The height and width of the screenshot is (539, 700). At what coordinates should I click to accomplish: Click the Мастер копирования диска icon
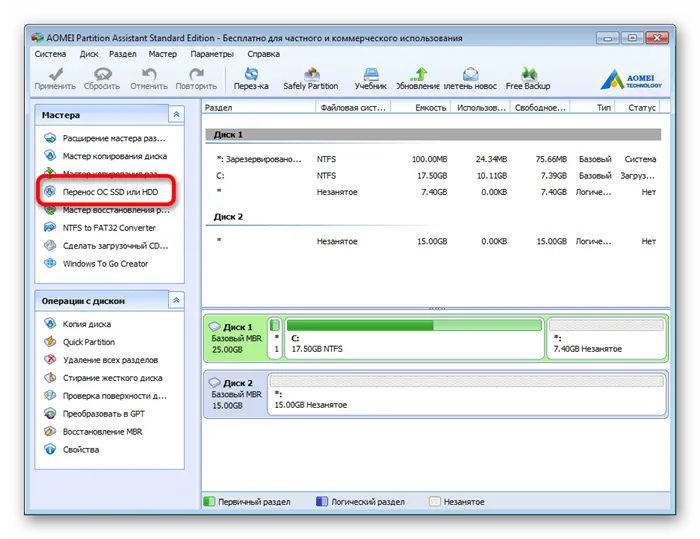coord(50,156)
